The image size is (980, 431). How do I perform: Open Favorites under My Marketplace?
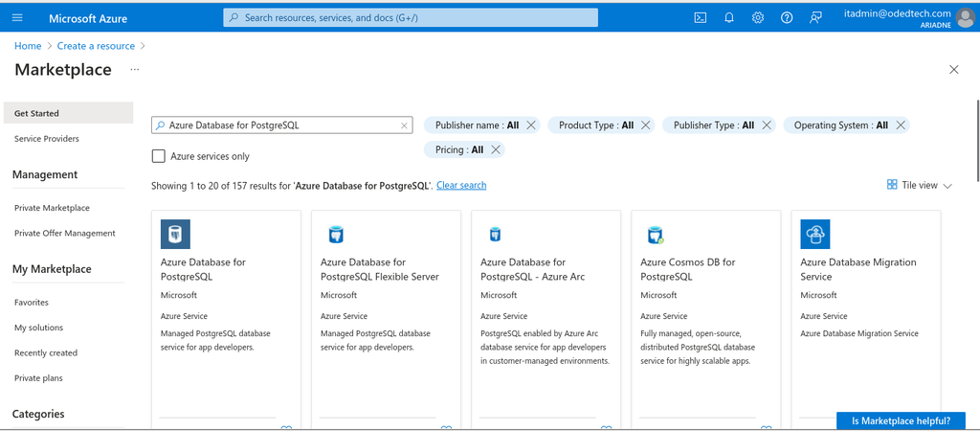pyautogui.click(x=32, y=302)
